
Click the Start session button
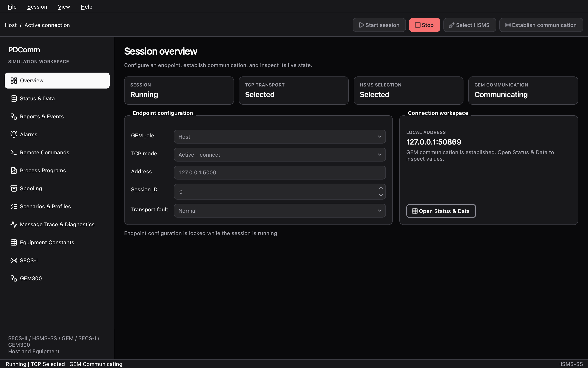click(x=379, y=25)
